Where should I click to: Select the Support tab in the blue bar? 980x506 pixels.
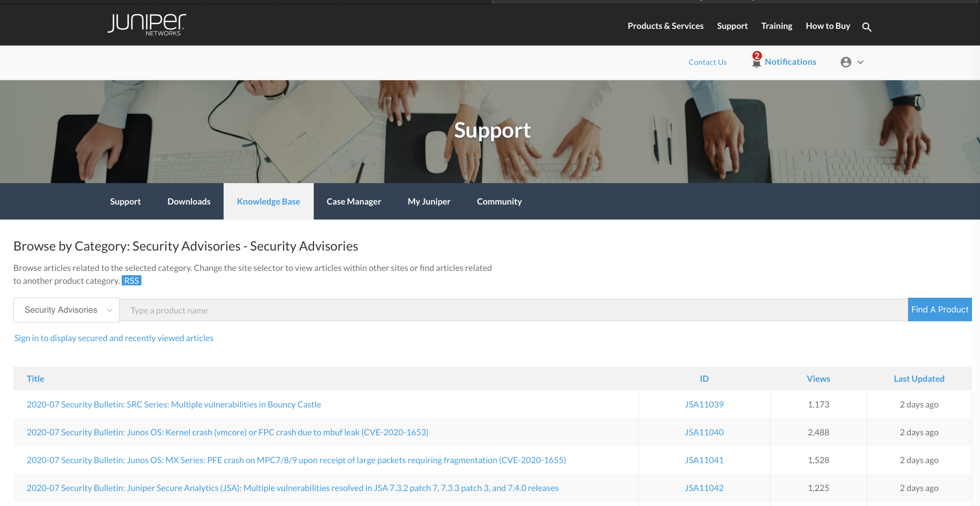point(125,201)
